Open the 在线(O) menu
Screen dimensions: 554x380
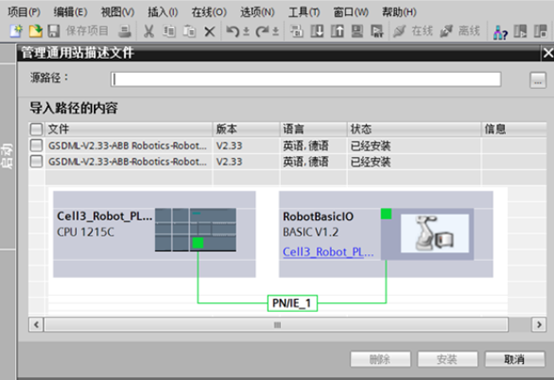(209, 12)
